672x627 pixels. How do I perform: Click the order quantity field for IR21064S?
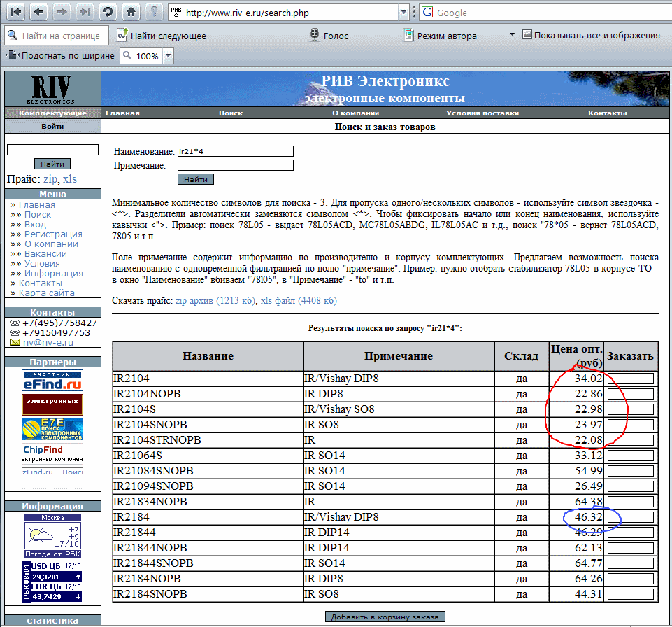pyautogui.click(x=631, y=456)
